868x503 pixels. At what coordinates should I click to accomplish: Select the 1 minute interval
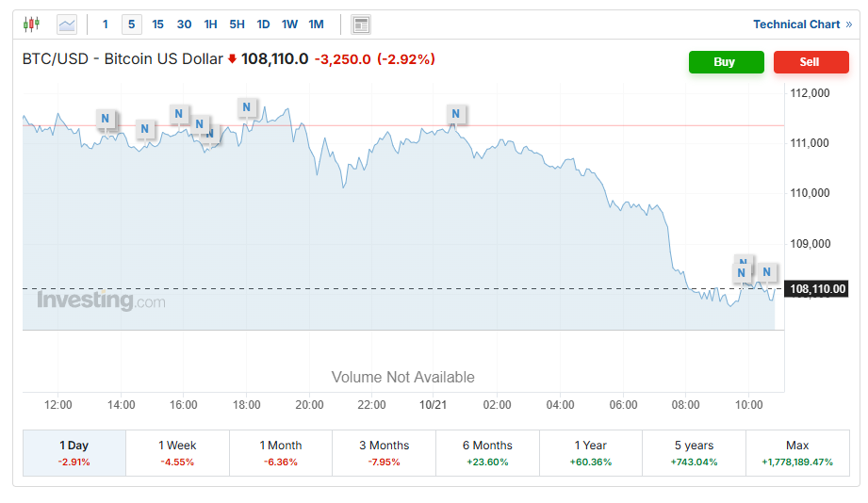(105, 24)
